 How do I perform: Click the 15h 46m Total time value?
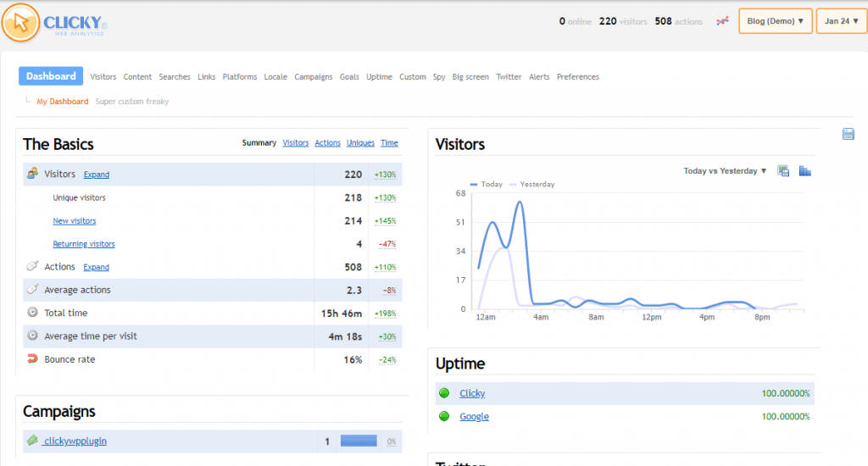(x=342, y=313)
